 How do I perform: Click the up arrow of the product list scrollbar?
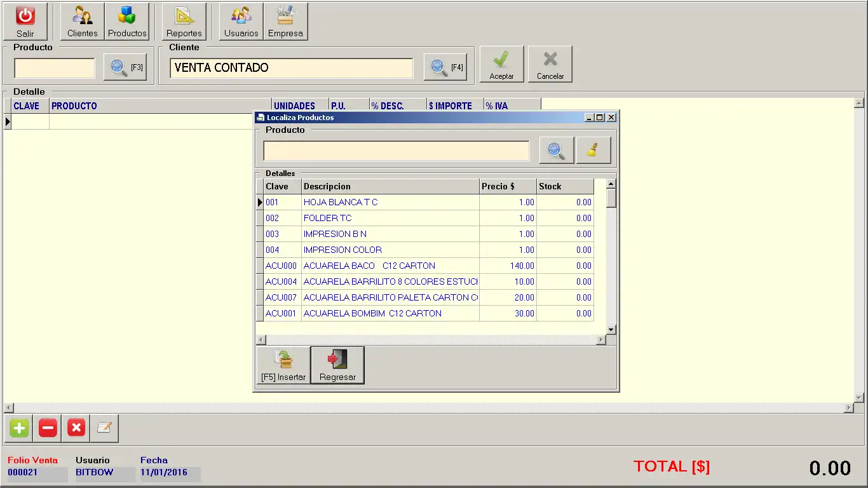pos(611,184)
